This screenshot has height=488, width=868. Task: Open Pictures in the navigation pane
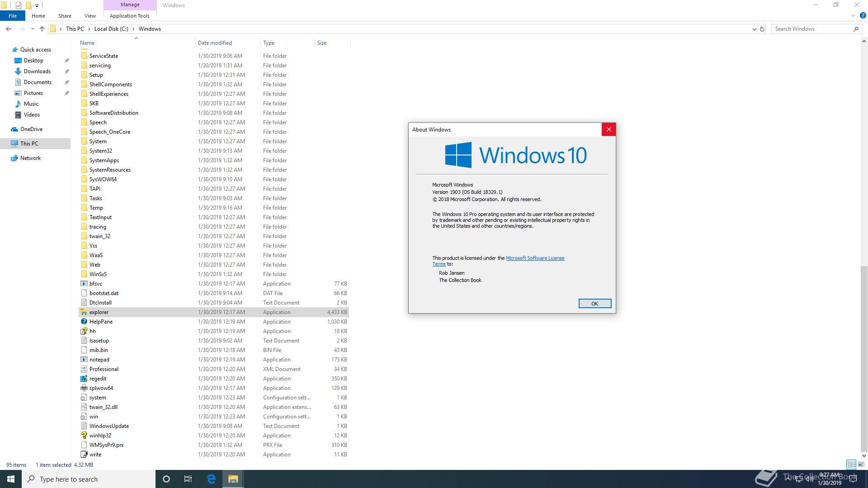pyautogui.click(x=33, y=93)
